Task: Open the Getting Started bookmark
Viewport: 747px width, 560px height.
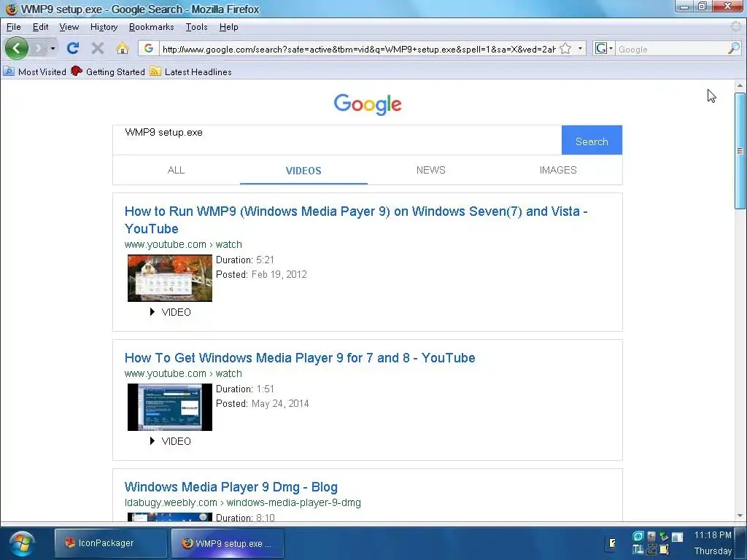Action: pyautogui.click(x=108, y=72)
